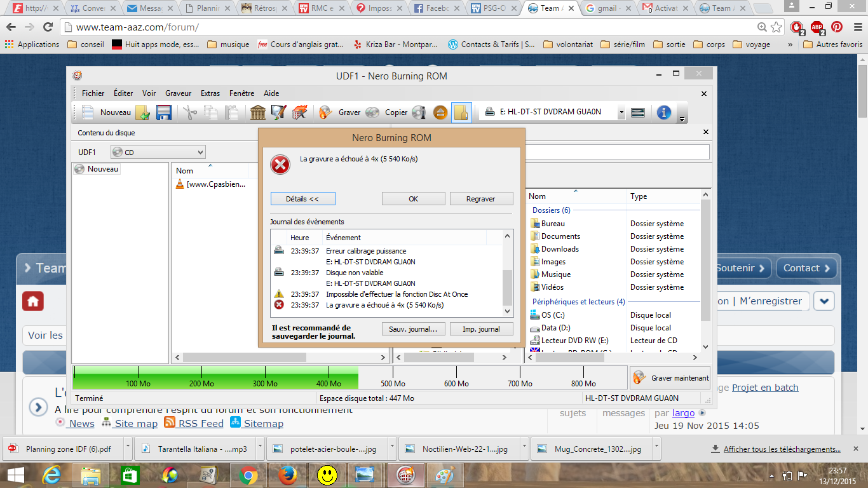The height and width of the screenshot is (488, 868).
Task: Click the scissors cut icon in Nero toolbar
Action: pyautogui.click(x=190, y=113)
